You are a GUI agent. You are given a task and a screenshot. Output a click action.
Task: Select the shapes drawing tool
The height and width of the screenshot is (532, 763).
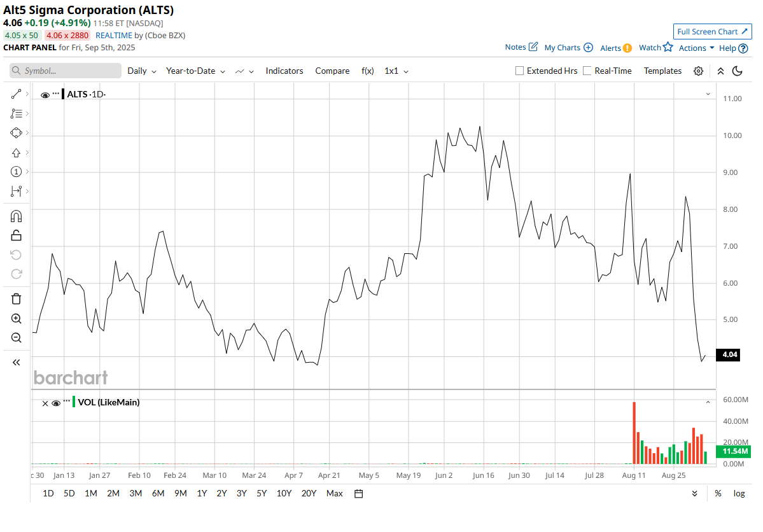pos(16,133)
